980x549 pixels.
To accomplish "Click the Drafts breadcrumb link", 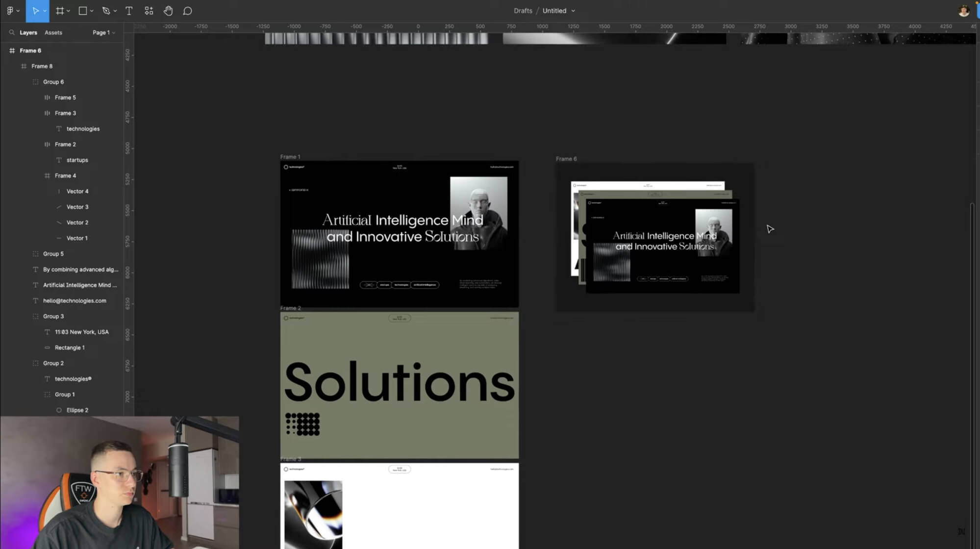I will (523, 11).
